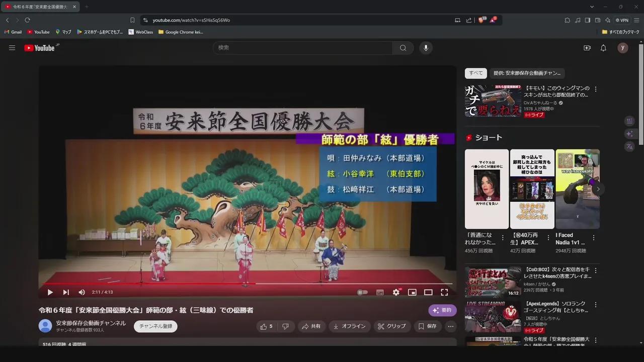Dislike the video
Image resolution: width=644 pixels, height=362 pixels.
tap(286, 326)
